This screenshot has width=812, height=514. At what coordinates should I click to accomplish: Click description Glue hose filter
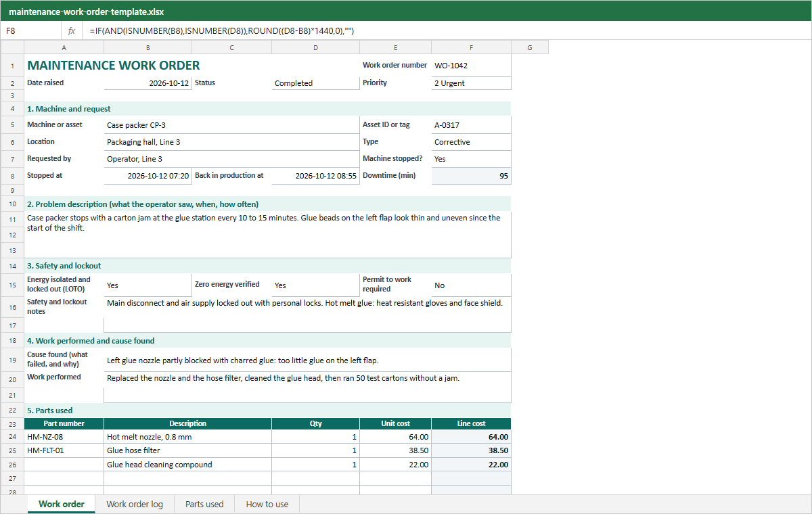[x=188, y=450]
